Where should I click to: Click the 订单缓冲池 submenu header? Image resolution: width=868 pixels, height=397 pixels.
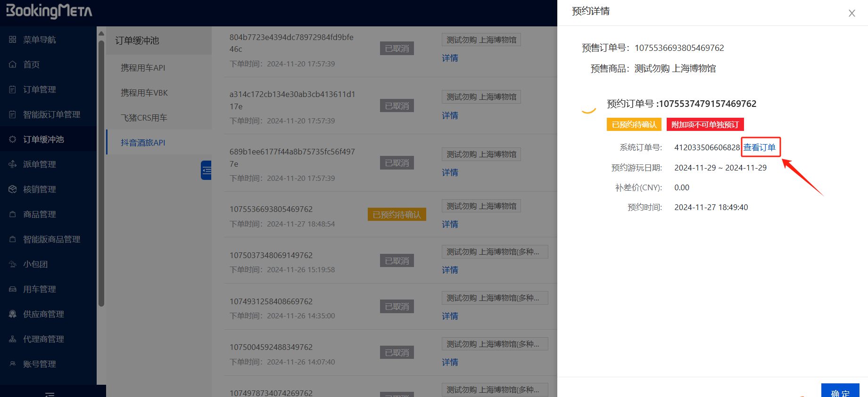click(x=159, y=41)
